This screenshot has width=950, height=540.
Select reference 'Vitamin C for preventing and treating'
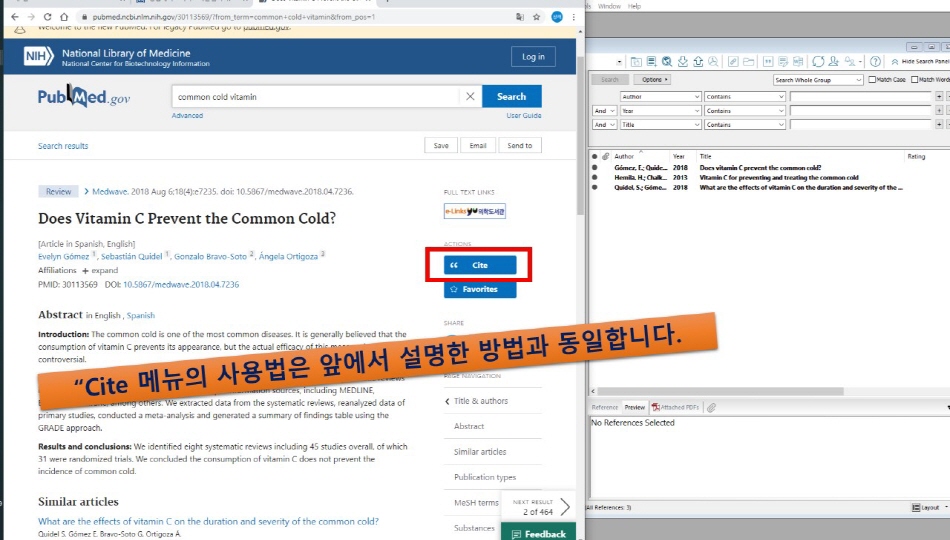pyautogui.click(x=779, y=178)
